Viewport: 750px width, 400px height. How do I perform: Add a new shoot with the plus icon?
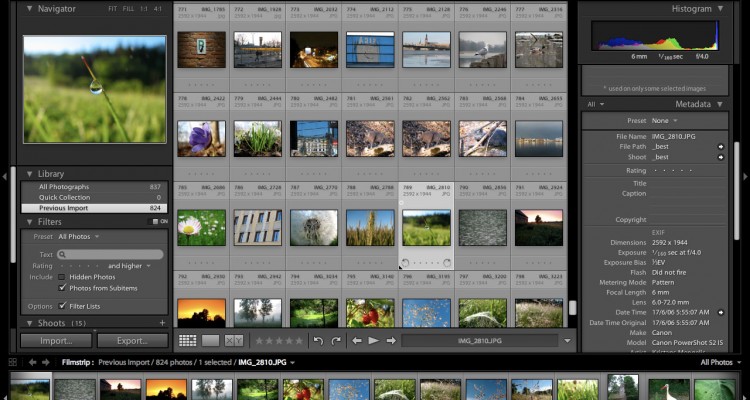pos(162,323)
